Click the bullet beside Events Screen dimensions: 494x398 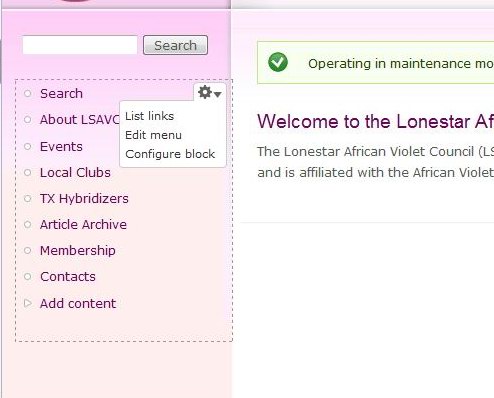tap(28, 146)
